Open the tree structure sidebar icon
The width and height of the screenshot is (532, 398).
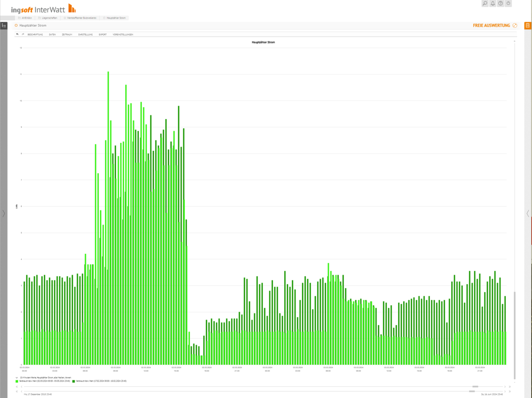(x=4, y=26)
